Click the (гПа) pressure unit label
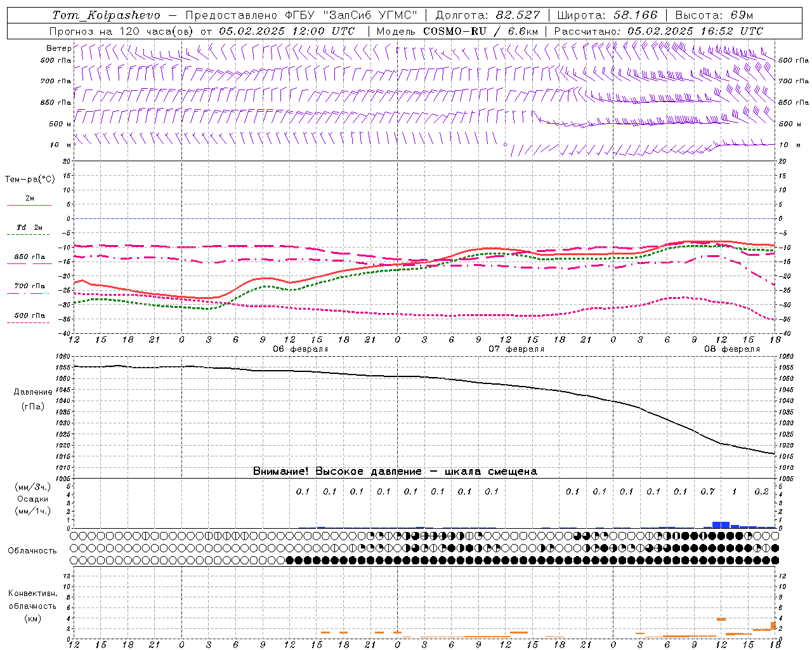The height and width of the screenshot is (650, 812). pos(33,406)
